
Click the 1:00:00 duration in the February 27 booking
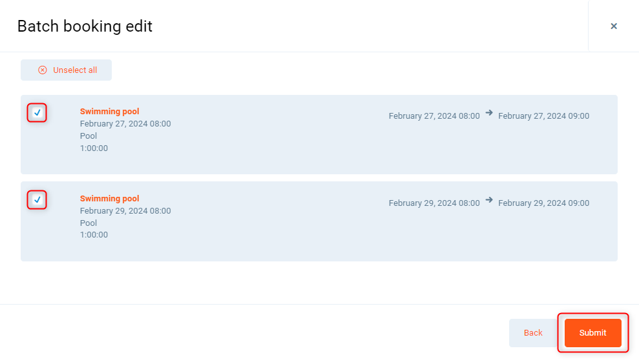tap(94, 148)
